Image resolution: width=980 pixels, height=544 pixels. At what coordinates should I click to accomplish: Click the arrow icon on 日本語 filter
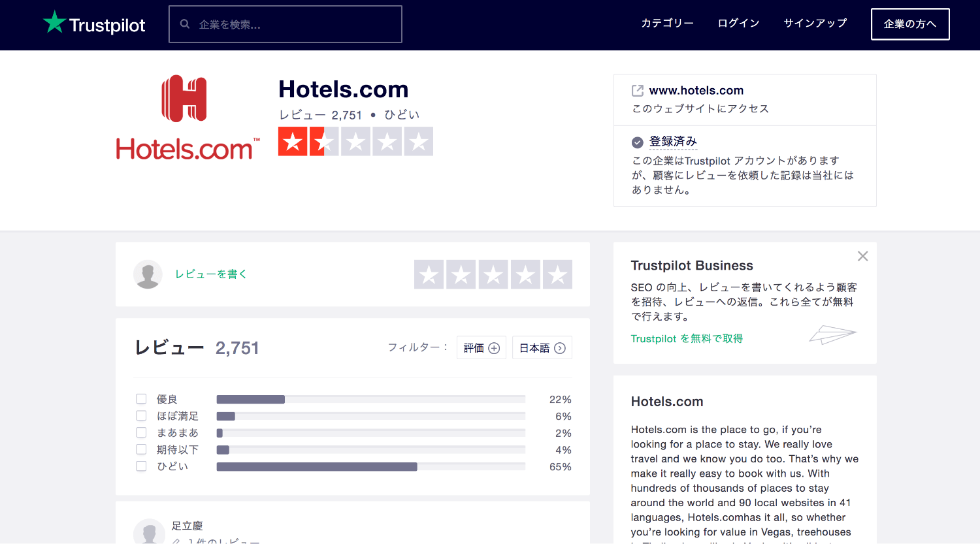[560, 348]
